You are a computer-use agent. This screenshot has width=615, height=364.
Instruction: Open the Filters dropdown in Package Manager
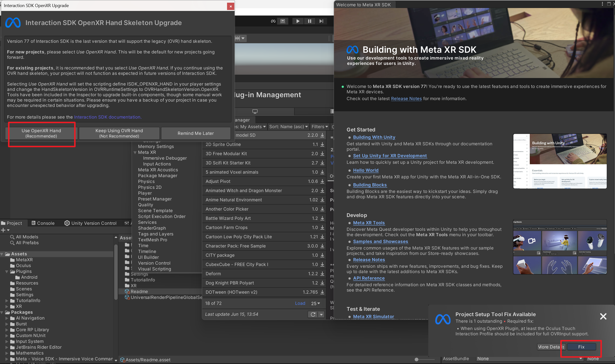pos(319,127)
